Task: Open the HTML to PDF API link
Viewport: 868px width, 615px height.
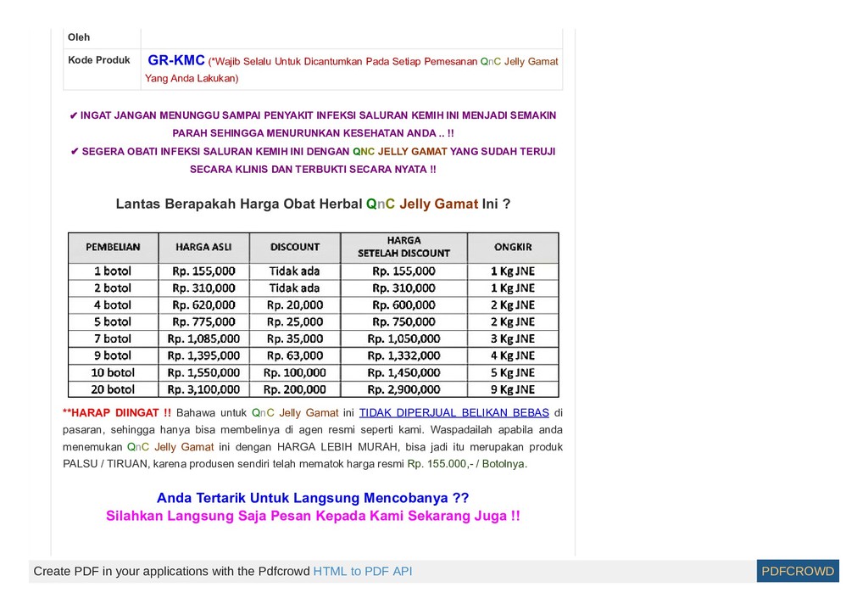Action: point(363,571)
